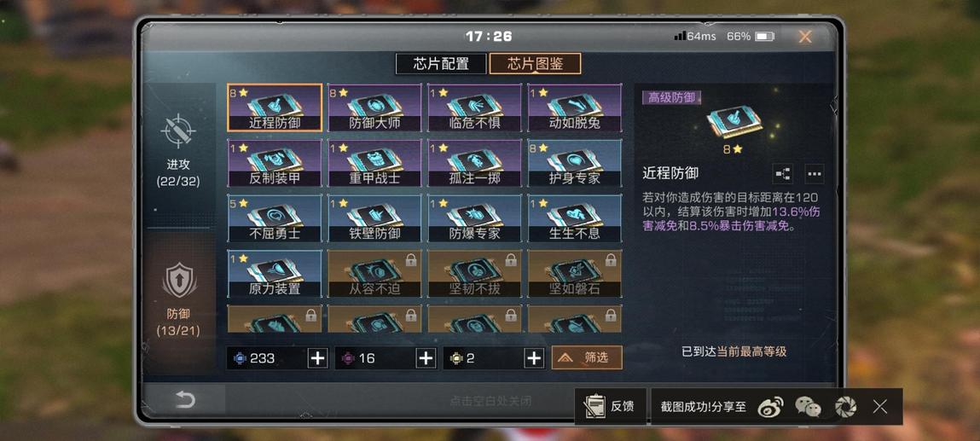The height and width of the screenshot is (441, 980).
Task: Select the 防御大师 chip card
Action: point(374,108)
